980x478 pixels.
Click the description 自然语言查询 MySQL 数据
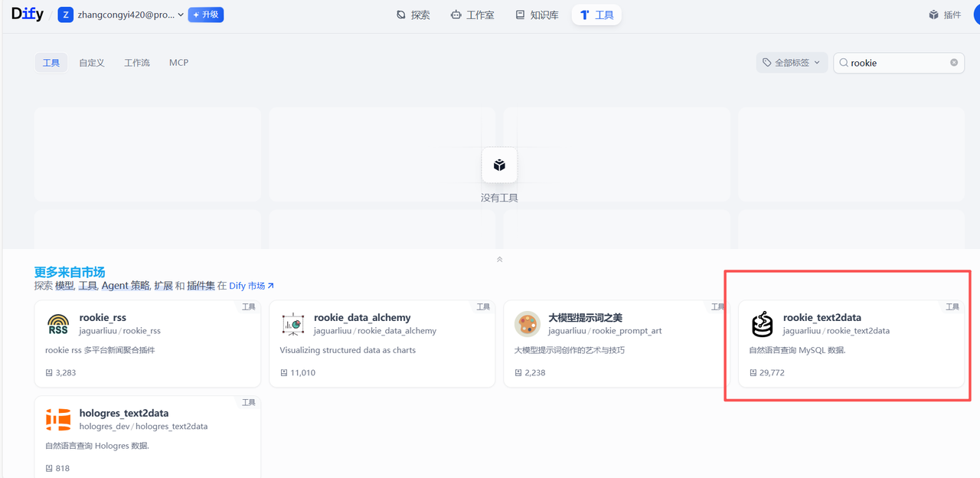797,350
